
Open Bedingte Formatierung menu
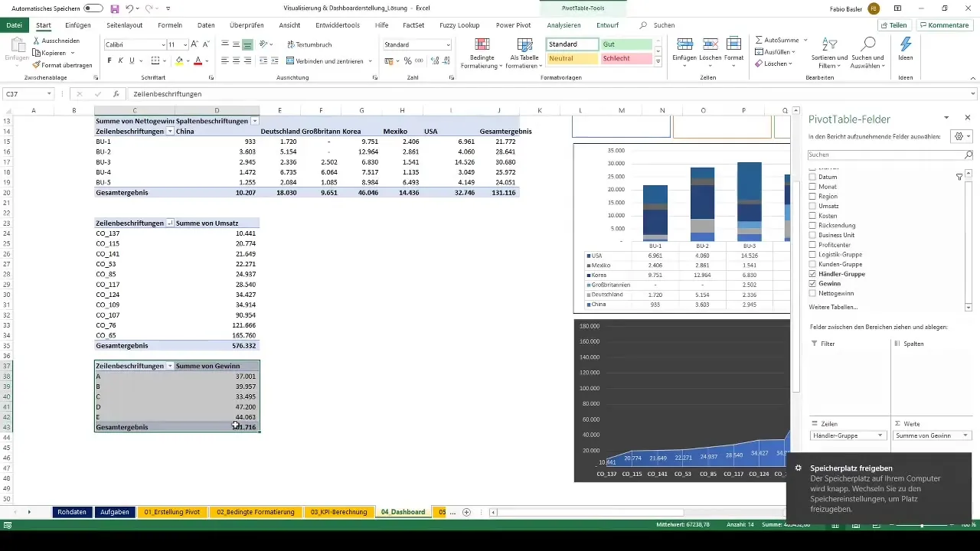pyautogui.click(x=482, y=54)
